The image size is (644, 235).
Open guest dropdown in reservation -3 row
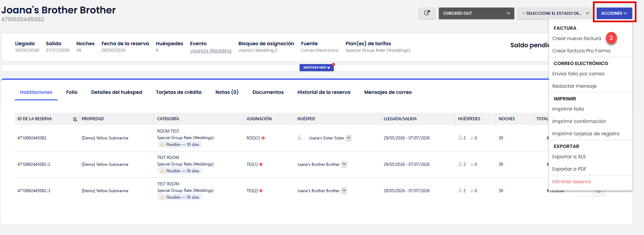click(344, 190)
